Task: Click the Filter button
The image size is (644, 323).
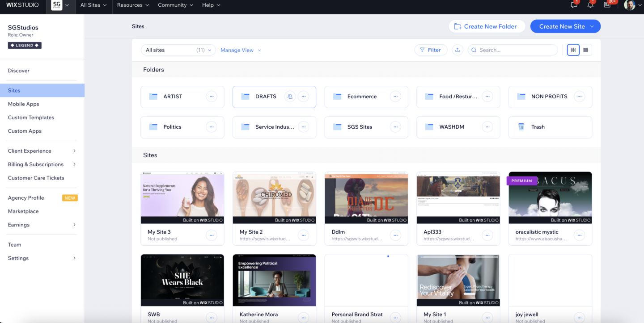Action: point(430,50)
